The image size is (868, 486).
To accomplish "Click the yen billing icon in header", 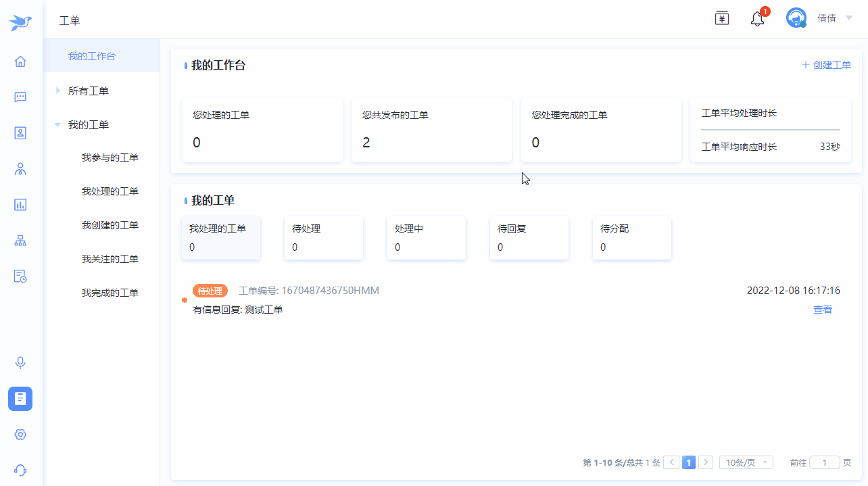I will (x=722, y=18).
